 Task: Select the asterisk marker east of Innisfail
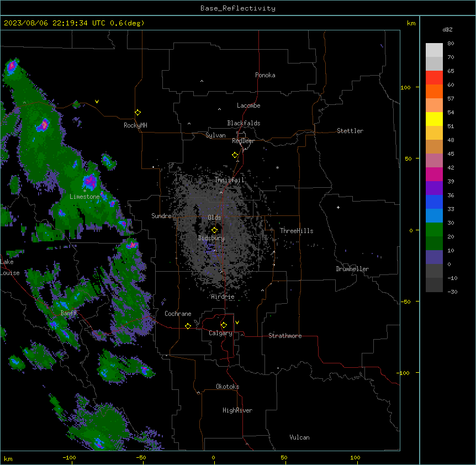(277, 167)
